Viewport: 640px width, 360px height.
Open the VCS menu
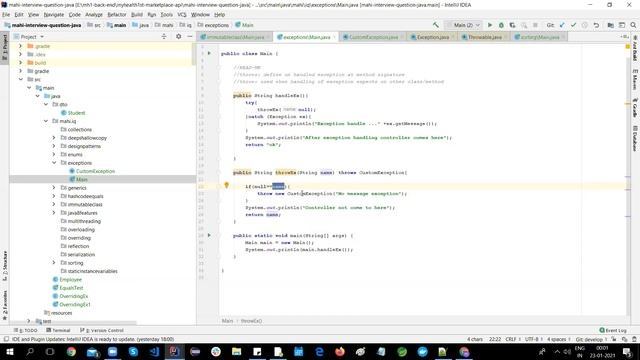tap(182, 14)
